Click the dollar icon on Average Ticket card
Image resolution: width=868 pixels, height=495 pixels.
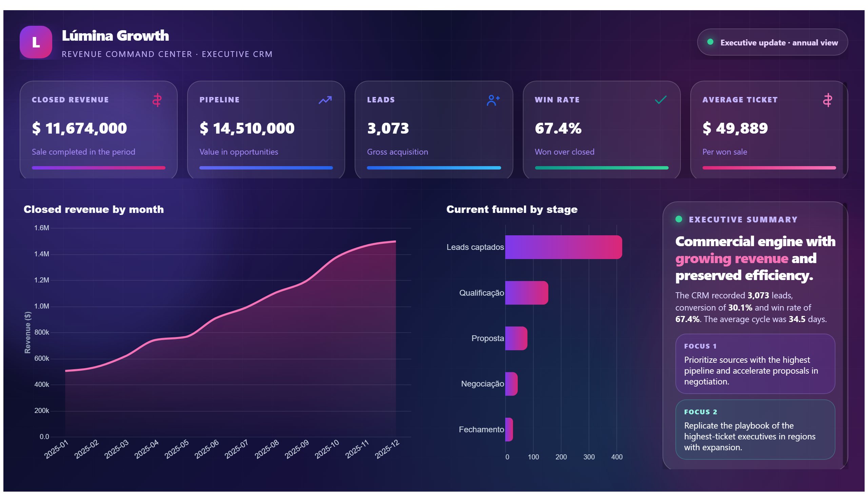[x=827, y=100]
